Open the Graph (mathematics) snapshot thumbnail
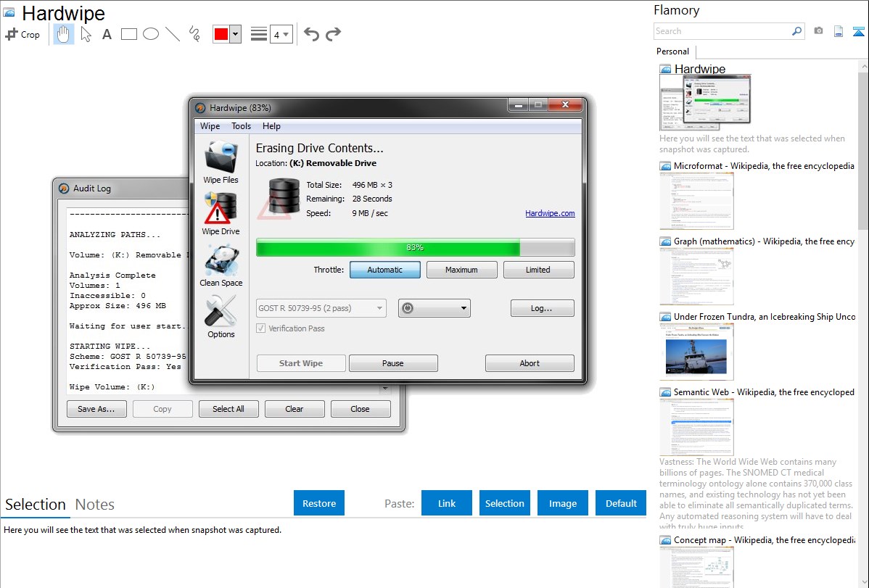 696,276
